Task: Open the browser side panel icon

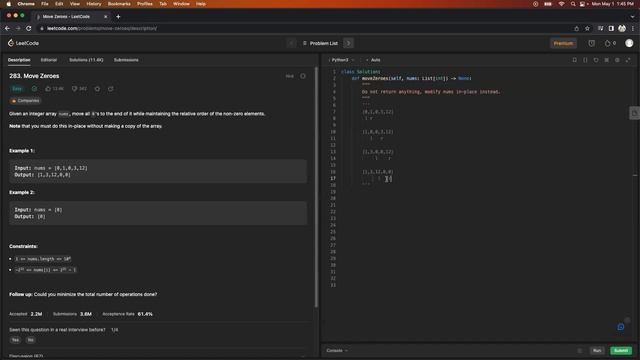Action: pyautogui.click(x=611, y=29)
